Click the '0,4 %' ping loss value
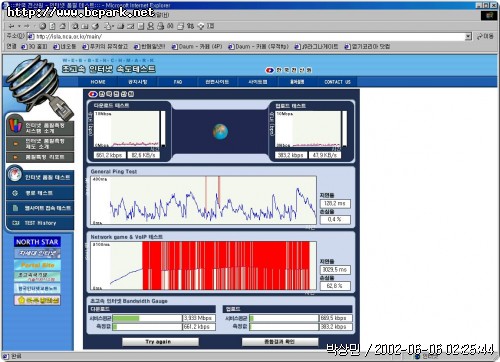The image size is (500, 362). [335, 219]
